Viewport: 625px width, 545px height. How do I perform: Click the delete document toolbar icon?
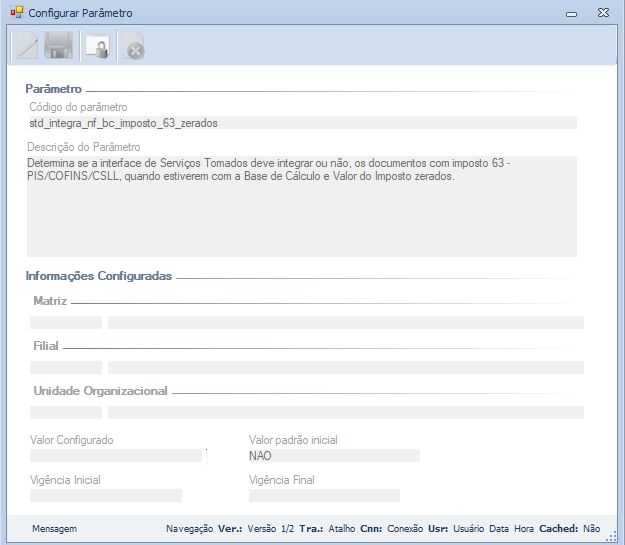[133, 46]
